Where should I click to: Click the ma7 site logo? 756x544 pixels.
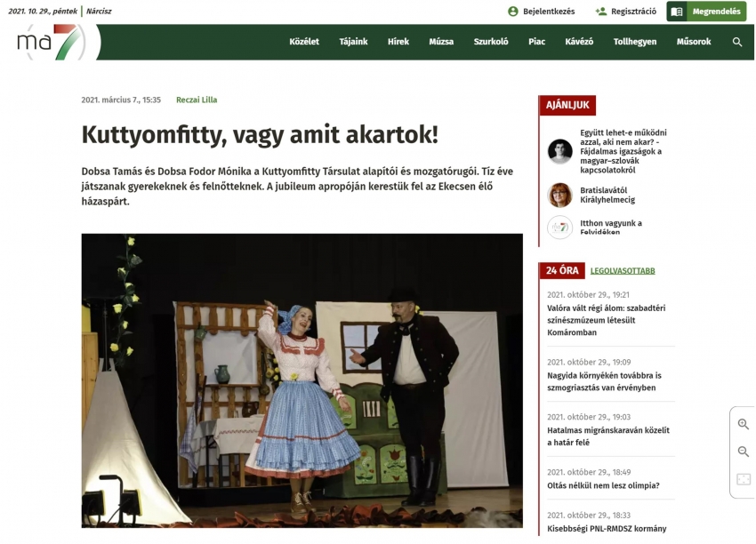[51, 42]
